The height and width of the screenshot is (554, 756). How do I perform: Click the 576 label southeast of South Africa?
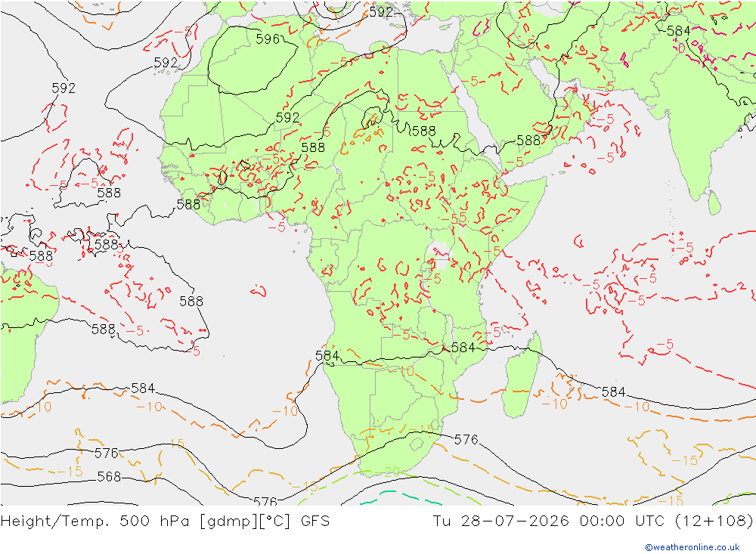click(x=466, y=439)
